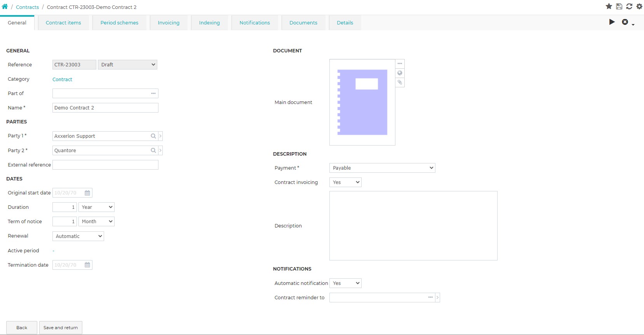Open ellipsis lookup in Contract reminder to
The height and width of the screenshot is (335, 644).
click(430, 297)
